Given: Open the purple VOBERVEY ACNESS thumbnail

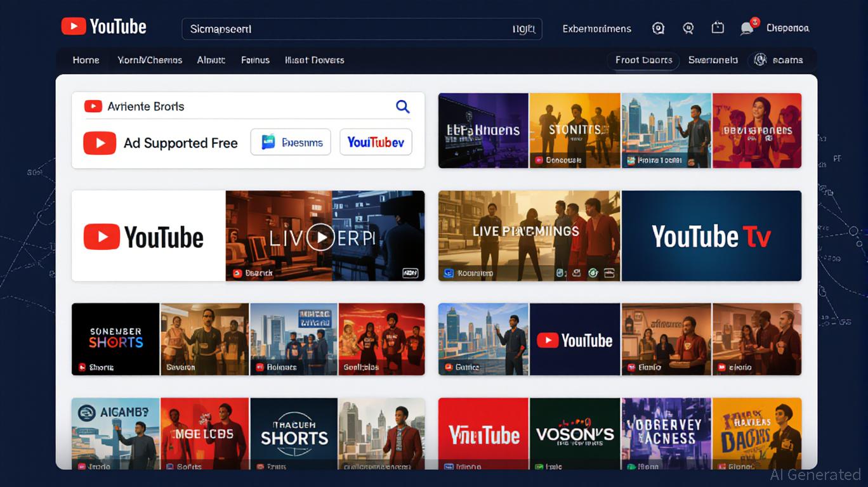Looking at the screenshot, I should coord(667,434).
